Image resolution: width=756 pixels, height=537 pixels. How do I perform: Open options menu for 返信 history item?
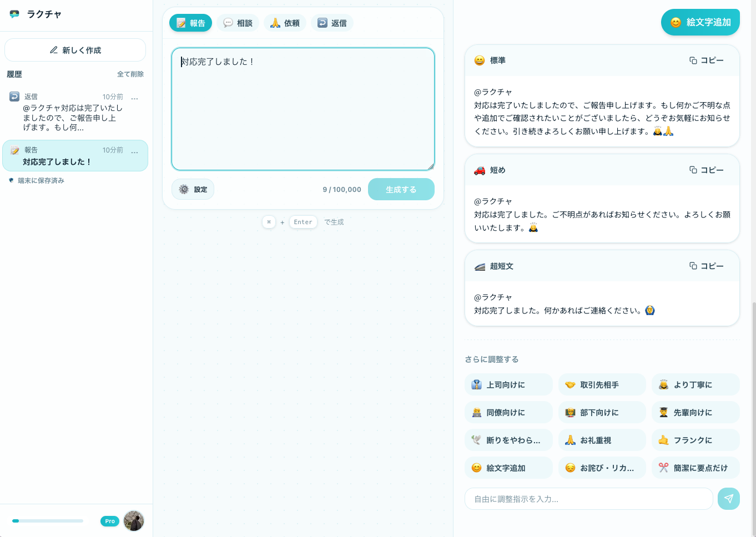[x=134, y=97]
